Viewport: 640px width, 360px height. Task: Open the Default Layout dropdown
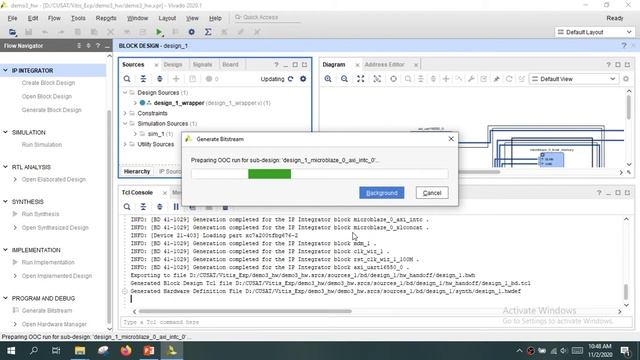[594, 32]
